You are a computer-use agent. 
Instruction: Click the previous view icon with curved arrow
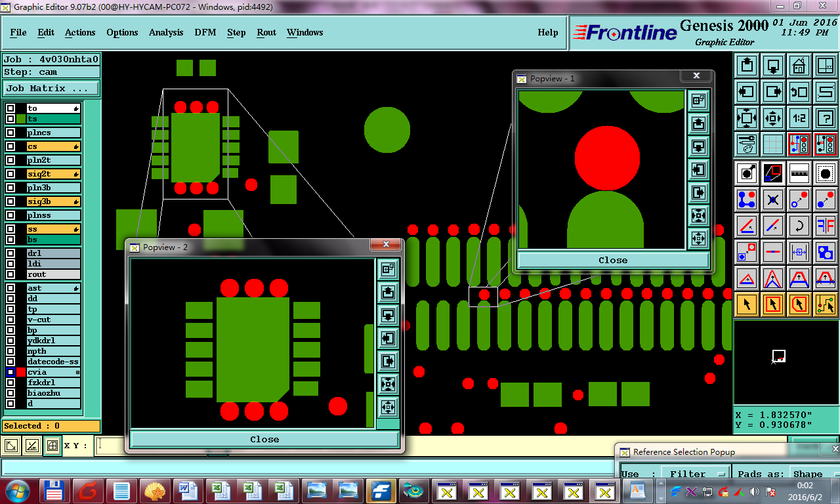pos(799,93)
